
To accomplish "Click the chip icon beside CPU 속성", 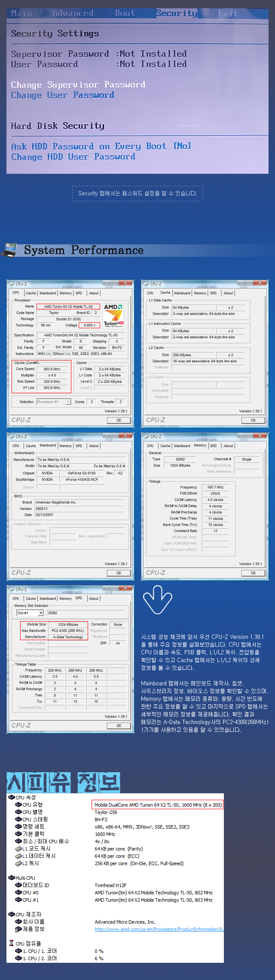I will [12, 797].
